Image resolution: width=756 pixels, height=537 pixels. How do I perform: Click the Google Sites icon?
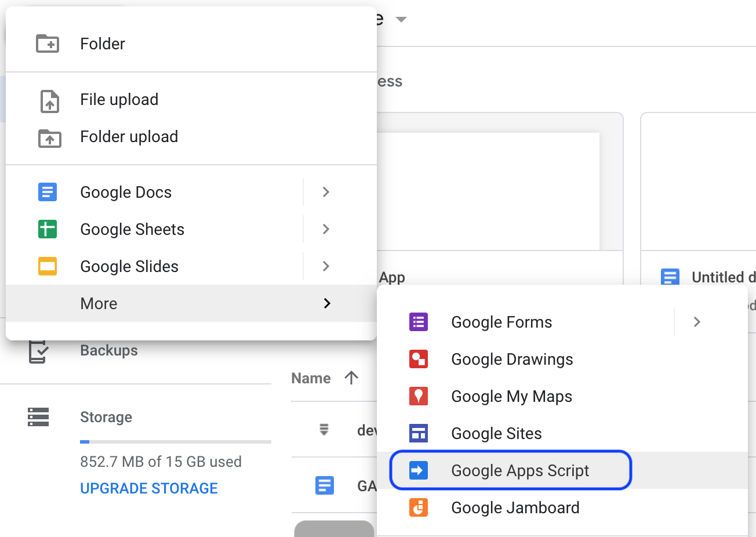[x=419, y=433]
